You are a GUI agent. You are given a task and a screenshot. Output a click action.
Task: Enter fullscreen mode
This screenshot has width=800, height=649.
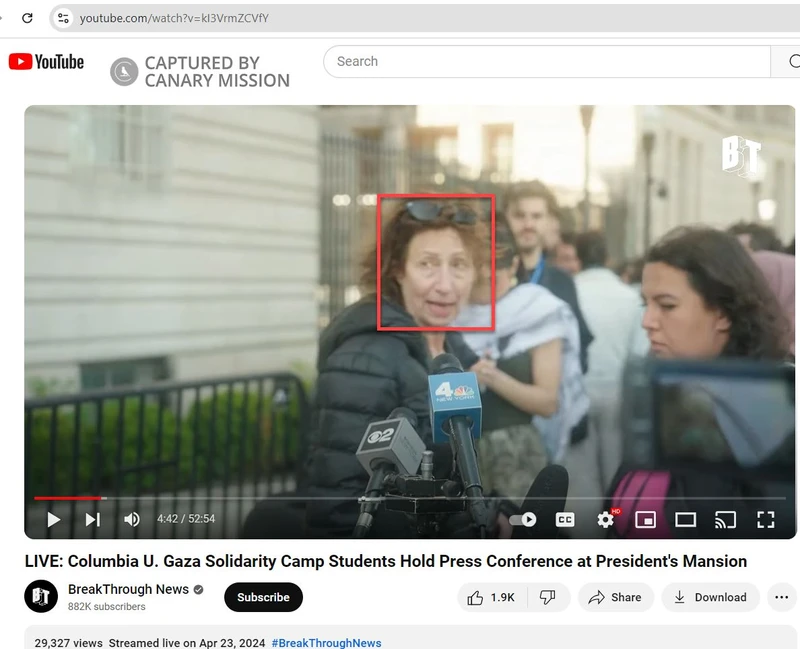(766, 519)
